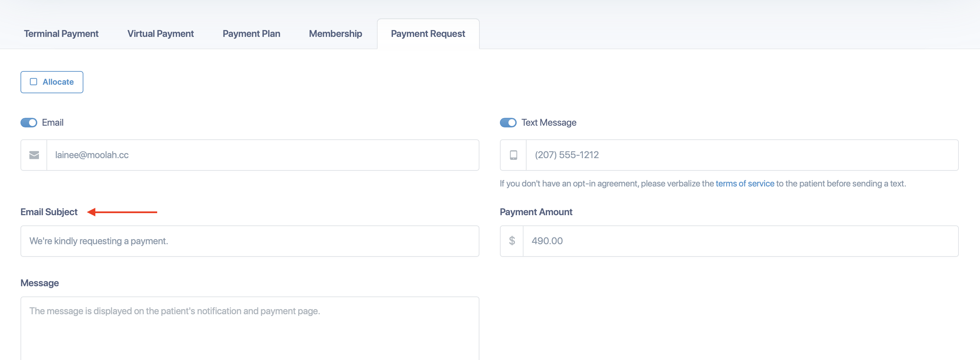This screenshot has height=360, width=980.
Task: Focus the Email Subject input field
Action: tap(249, 241)
